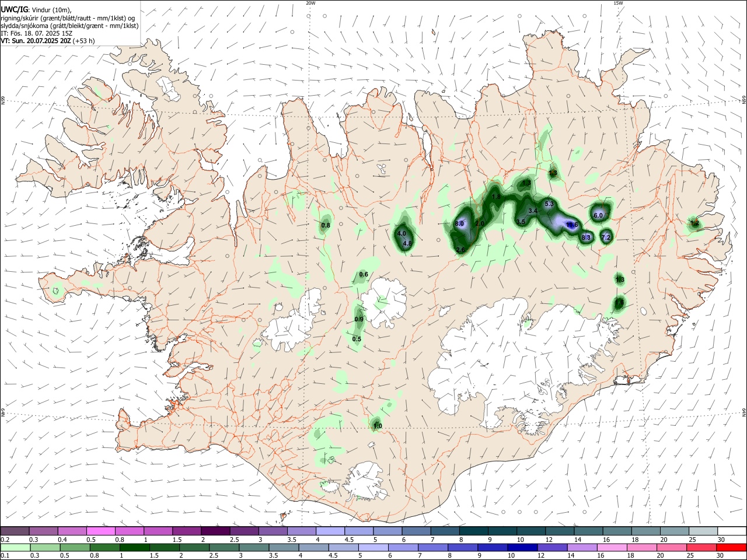Select the 0.9 precipitation label

359,319
